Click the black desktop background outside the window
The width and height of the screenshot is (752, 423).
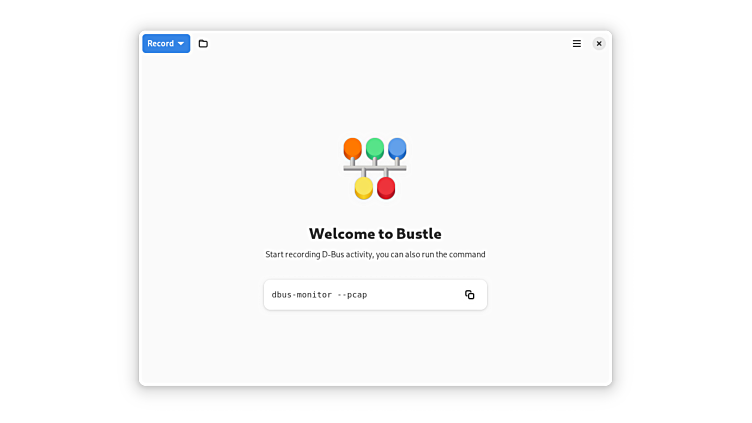60,200
